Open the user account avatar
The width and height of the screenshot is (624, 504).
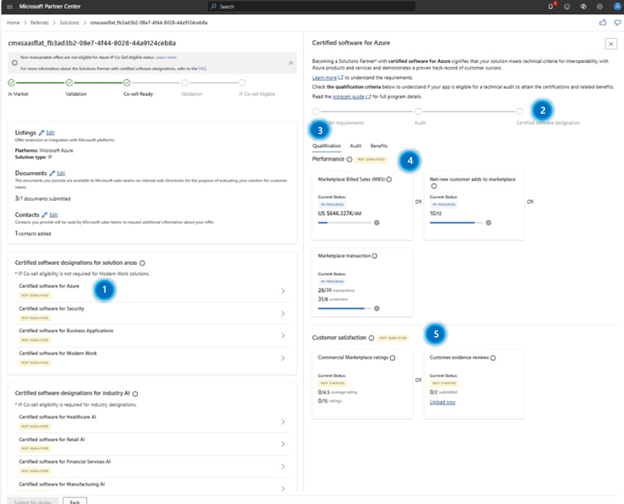click(617, 6)
